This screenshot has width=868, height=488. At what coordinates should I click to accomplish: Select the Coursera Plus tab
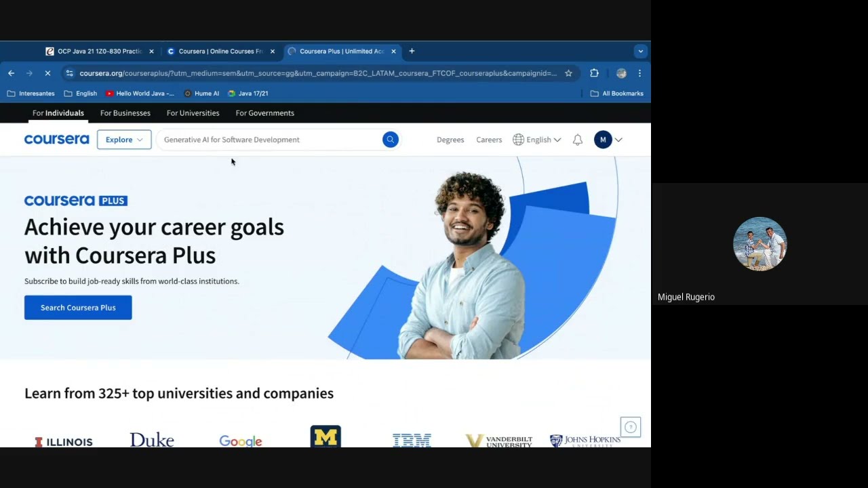click(342, 52)
